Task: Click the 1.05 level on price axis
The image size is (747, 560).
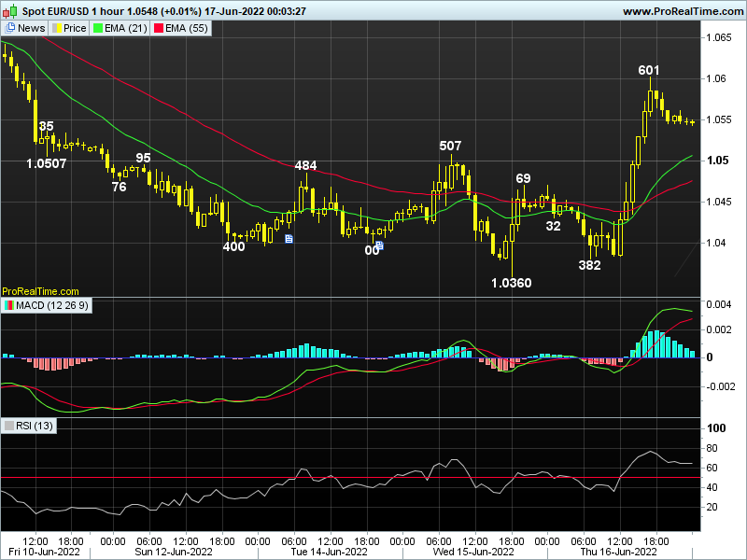Action: coord(716,161)
